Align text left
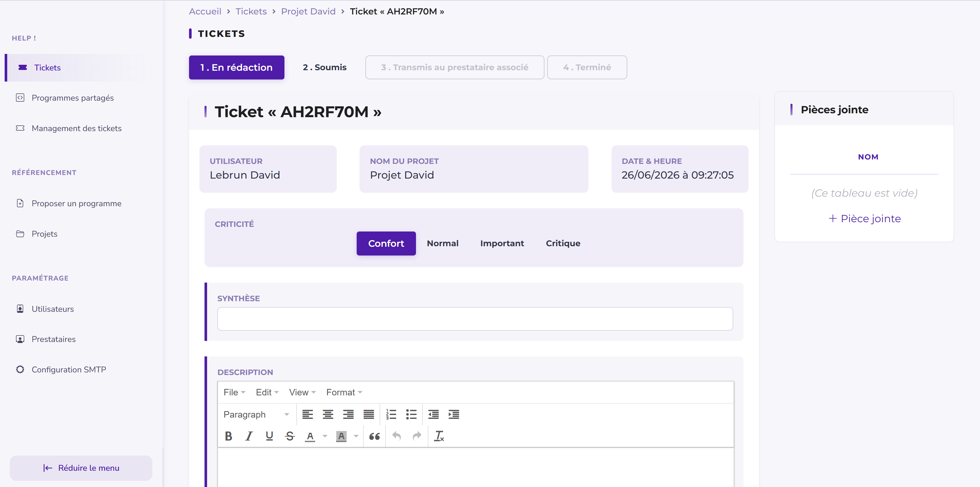The image size is (980, 487). (307, 414)
